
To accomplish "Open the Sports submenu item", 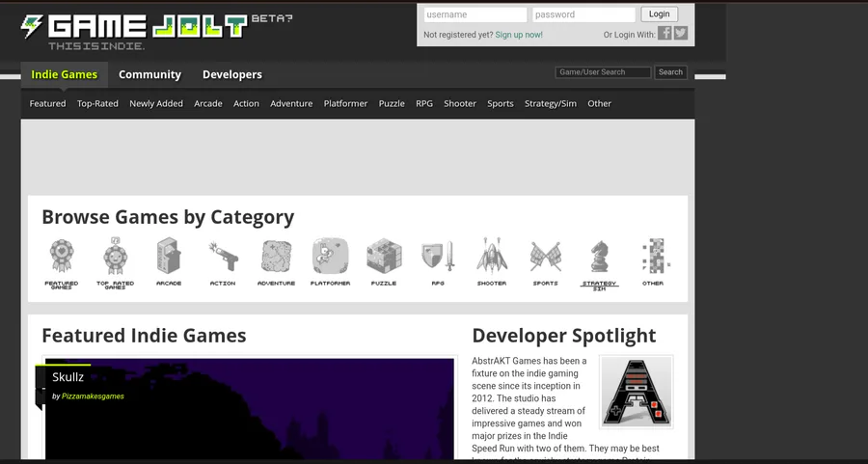I will coord(501,103).
